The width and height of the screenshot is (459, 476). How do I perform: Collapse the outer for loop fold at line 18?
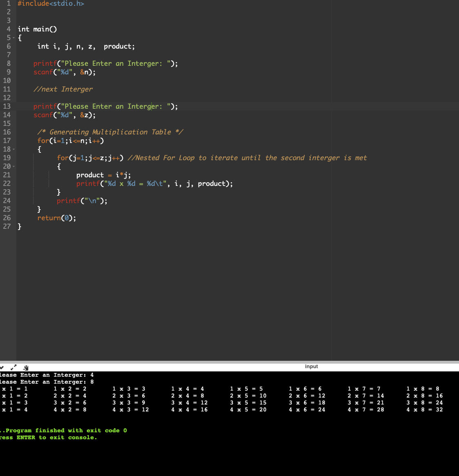click(x=13, y=150)
